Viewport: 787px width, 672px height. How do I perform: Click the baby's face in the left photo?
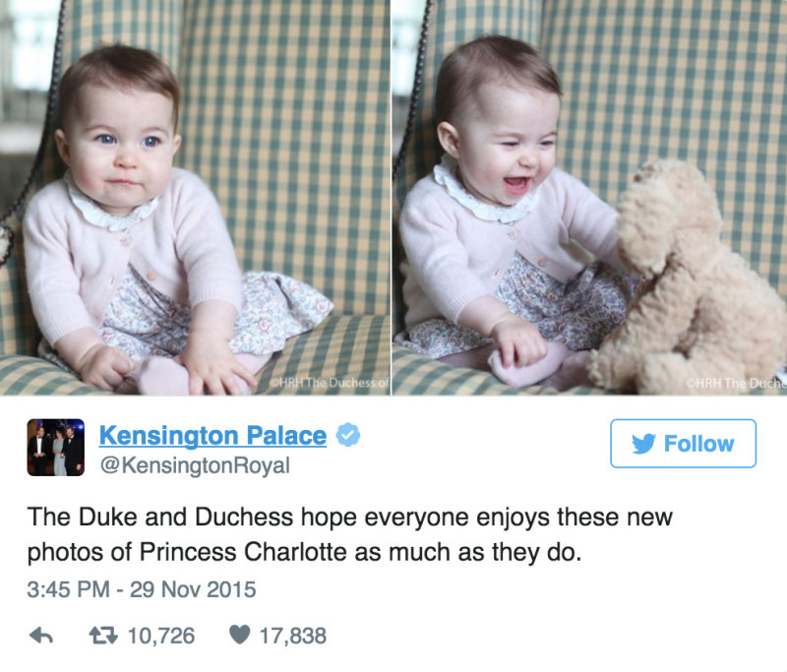pyautogui.click(x=123, y=151)
